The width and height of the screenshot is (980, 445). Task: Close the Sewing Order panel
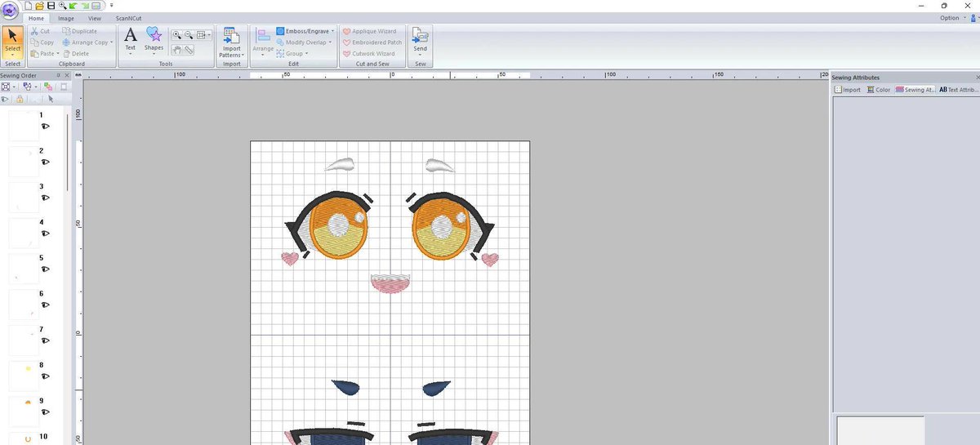67,77
